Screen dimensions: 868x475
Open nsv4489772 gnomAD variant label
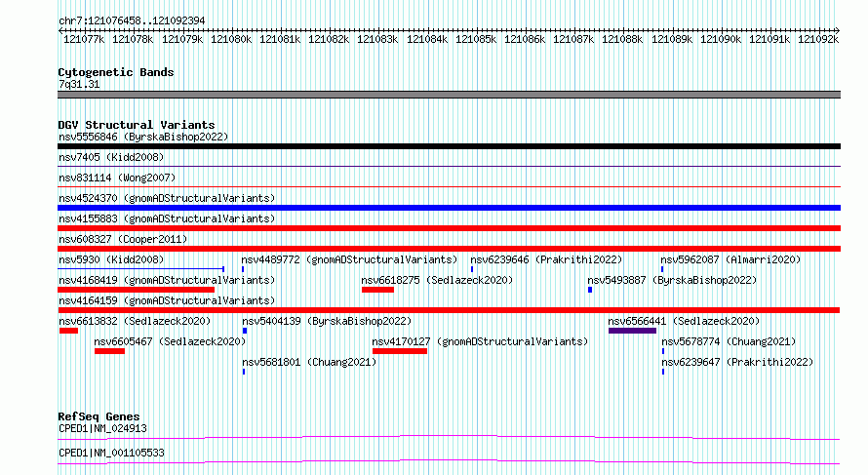tap(349, 259)
